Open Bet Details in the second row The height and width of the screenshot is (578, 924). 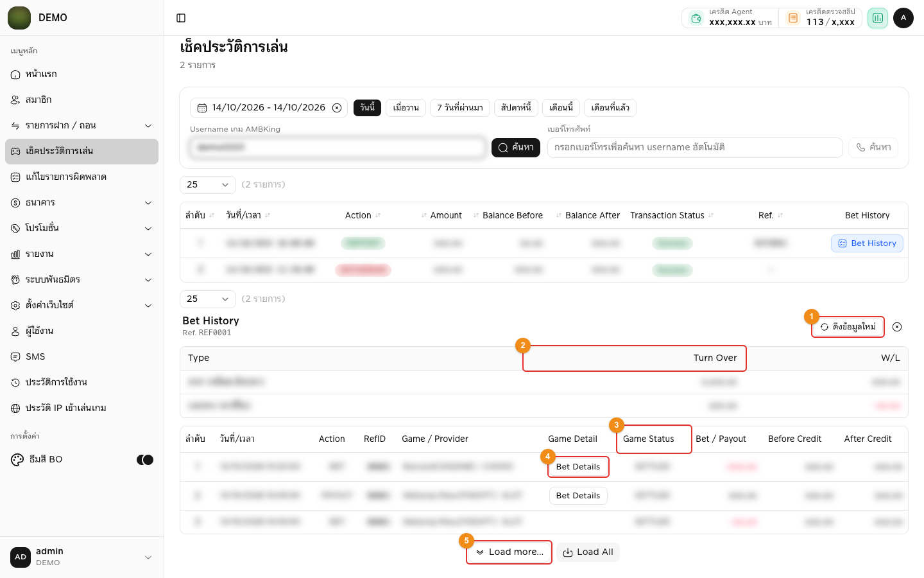point(578,496)
